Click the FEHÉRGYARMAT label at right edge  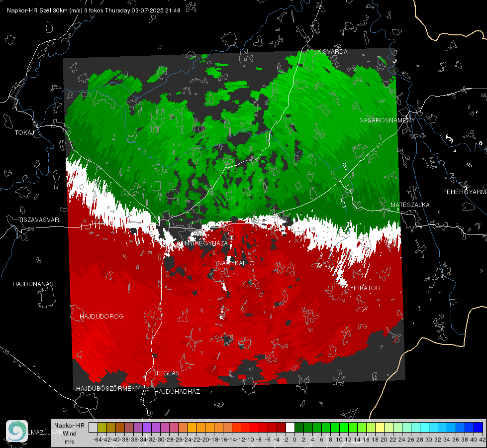(x=465, y=192)
